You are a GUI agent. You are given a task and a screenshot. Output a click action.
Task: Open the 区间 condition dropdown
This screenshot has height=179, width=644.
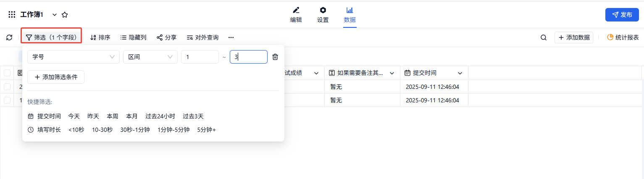click(150, 57)
